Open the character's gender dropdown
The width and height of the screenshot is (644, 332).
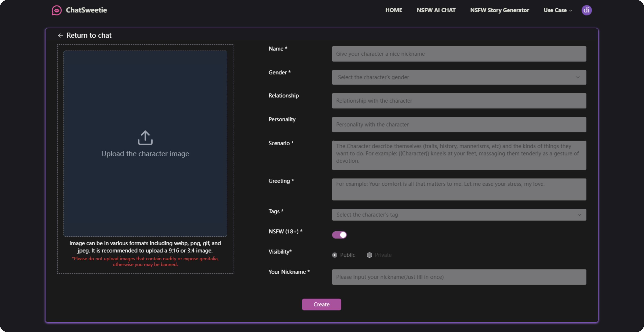(450, 77)
